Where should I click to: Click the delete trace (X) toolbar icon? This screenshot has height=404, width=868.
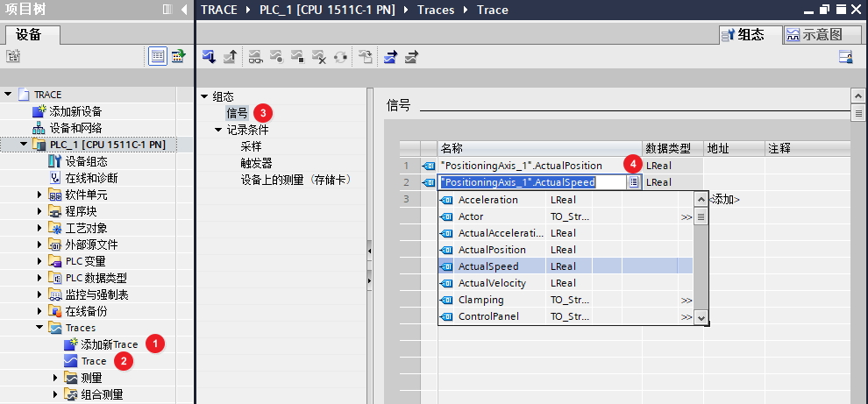(319, 56)
